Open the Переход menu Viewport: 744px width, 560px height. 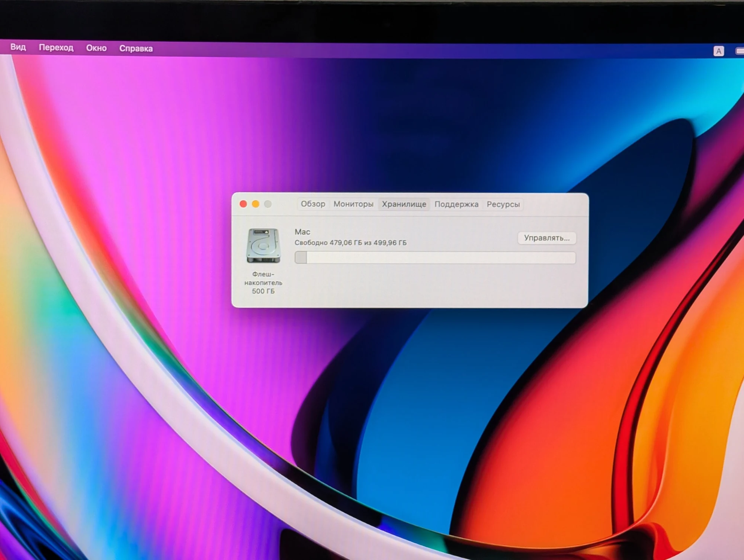pos(56,48)
